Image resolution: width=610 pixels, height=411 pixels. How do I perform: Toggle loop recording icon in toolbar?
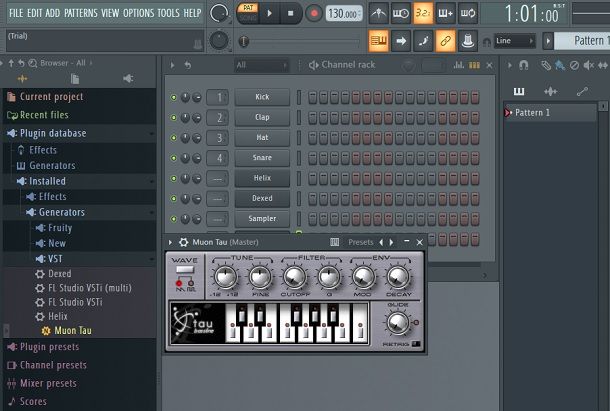pos(468,13)
